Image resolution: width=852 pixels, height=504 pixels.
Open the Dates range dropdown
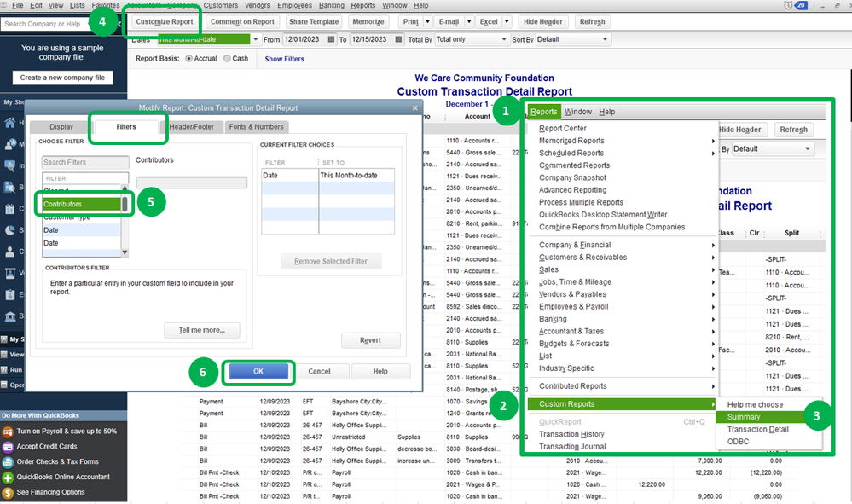coord(255,39)
